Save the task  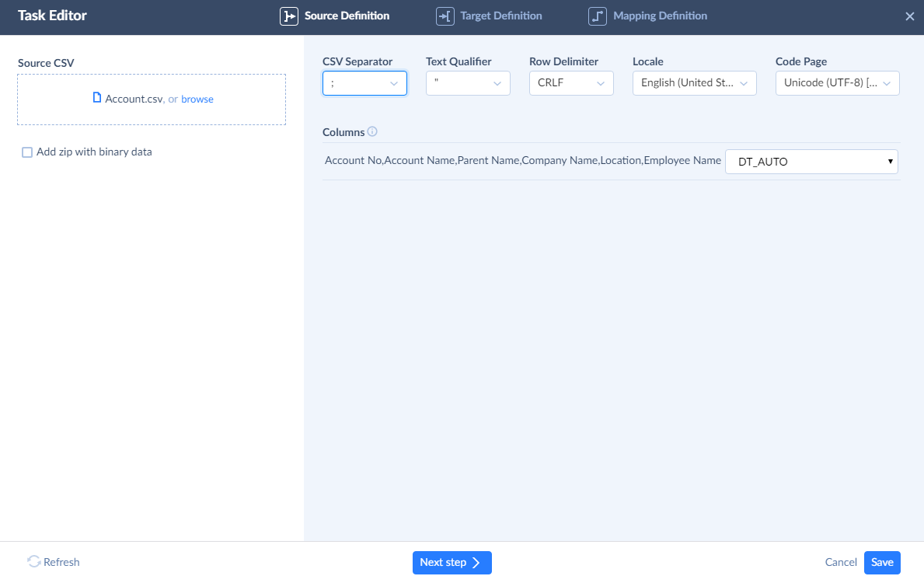(x=882, y=562)
